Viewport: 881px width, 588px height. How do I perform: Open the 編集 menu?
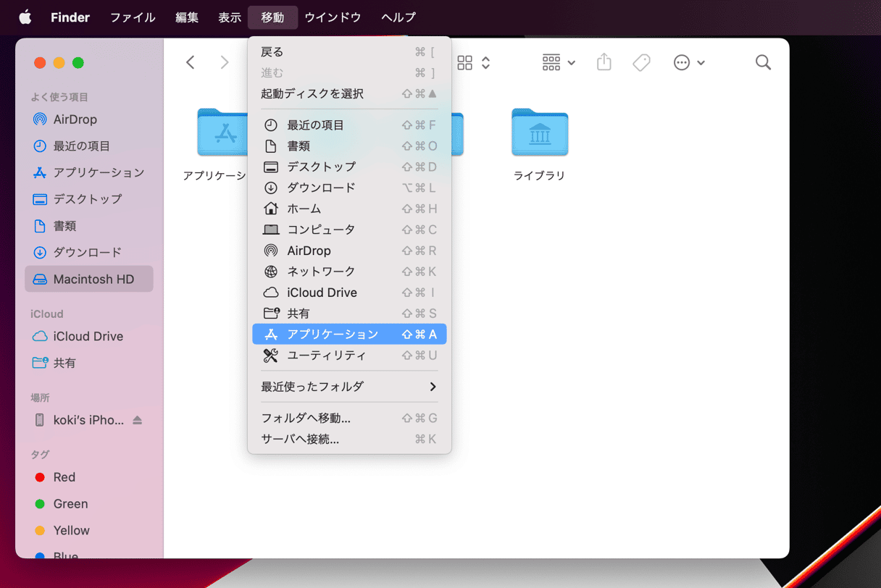[x=187, y=17]
